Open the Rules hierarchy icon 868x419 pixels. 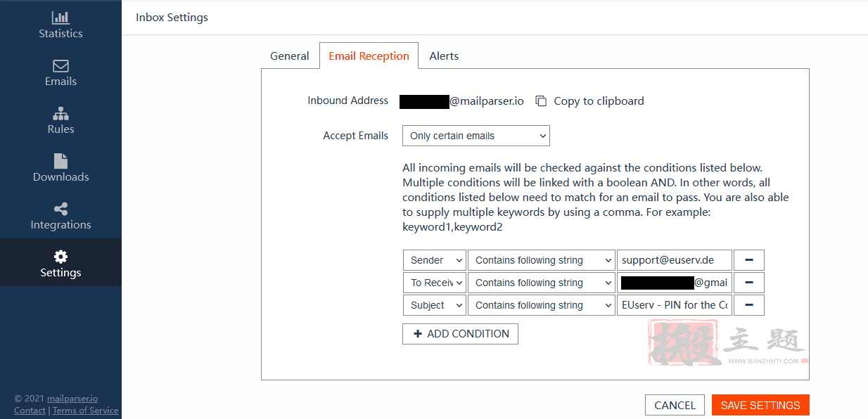tap(60, 114)
